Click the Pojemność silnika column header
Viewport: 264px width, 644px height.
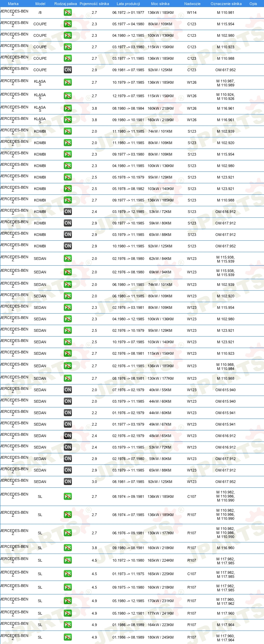click(94, 4)
